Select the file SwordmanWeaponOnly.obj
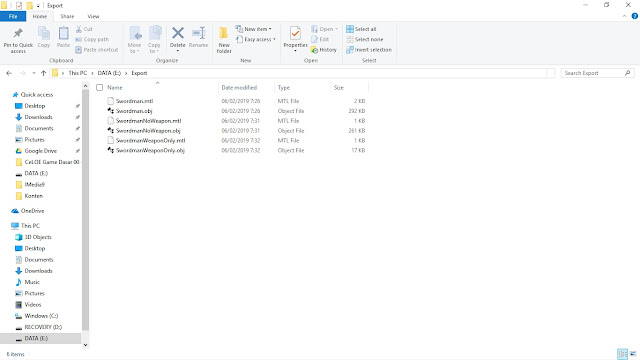 [x=150, y=150]
